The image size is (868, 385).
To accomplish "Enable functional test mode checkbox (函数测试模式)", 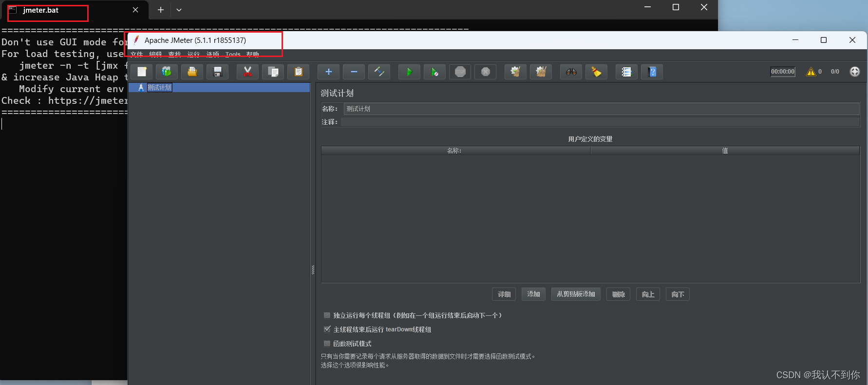I will click(x=327, y=344).
